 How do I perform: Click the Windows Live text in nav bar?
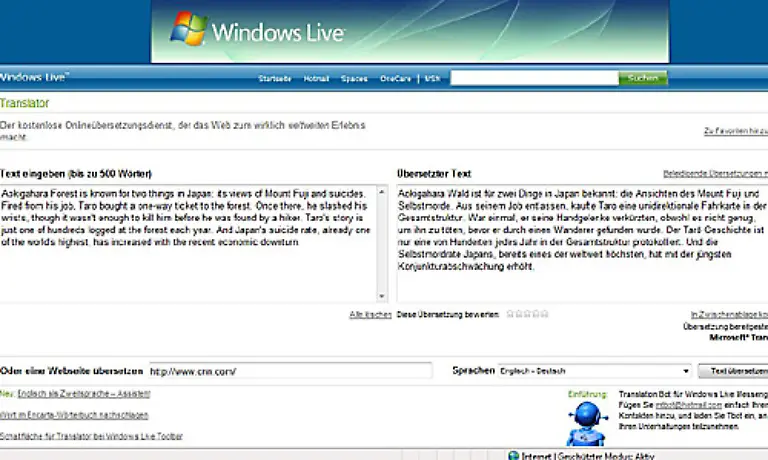click(34, 77)
